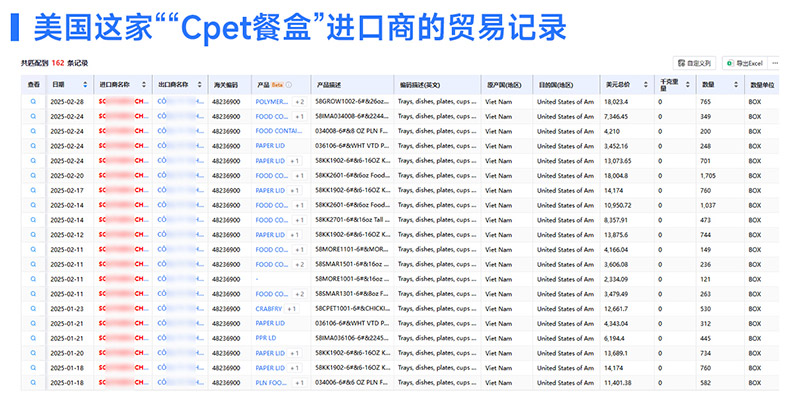This screenshot has width=800, height=402.
Task: Sort the table by 日期 column
Action: pyautogui.click(x=85, y=85)
